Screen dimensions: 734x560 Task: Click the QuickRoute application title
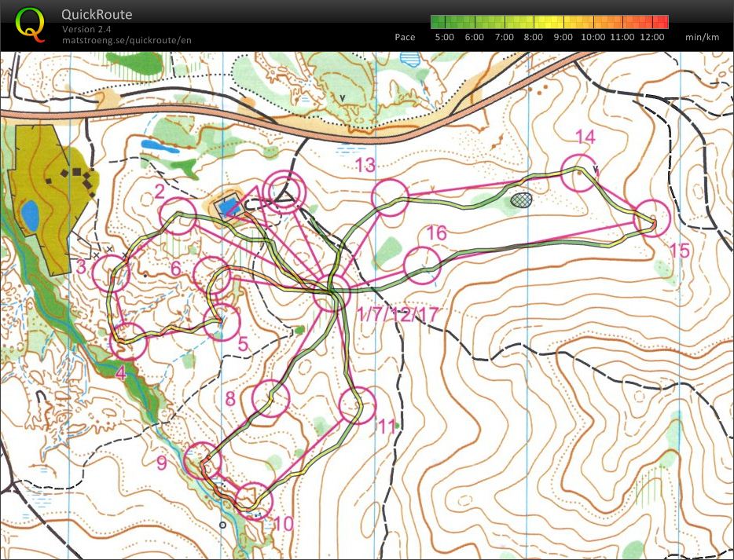pyautogui.click(x=96, y=13)
